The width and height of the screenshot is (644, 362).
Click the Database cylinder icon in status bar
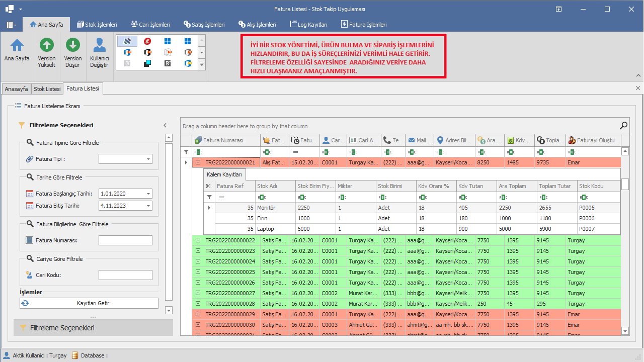[75, 355]
